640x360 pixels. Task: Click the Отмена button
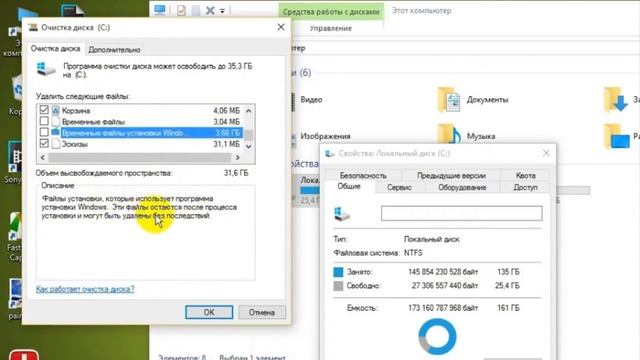click(262, 312)
